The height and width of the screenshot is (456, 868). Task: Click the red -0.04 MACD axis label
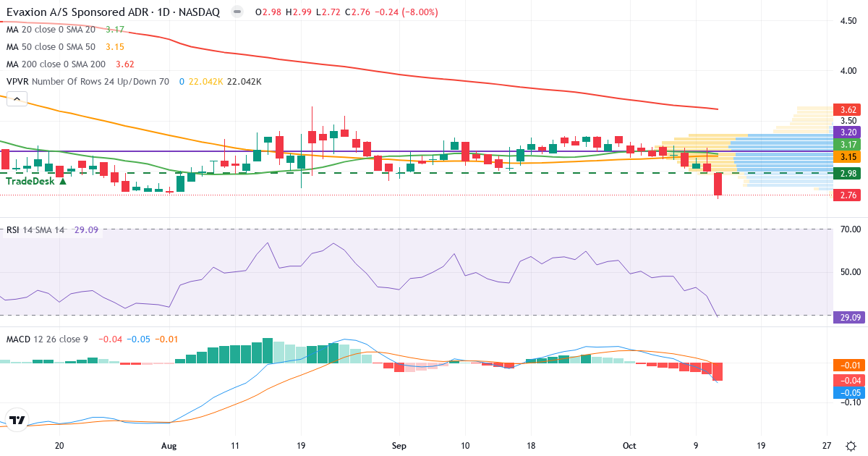tap(848, 380)
